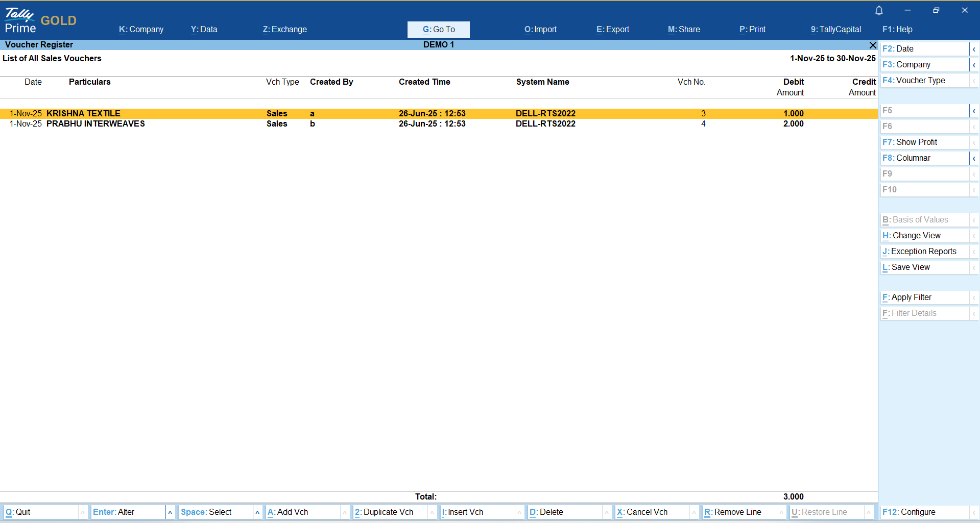Click the Tally Prime GOLD logo
This screenshot has height=523, width=980.
point(40,20)
